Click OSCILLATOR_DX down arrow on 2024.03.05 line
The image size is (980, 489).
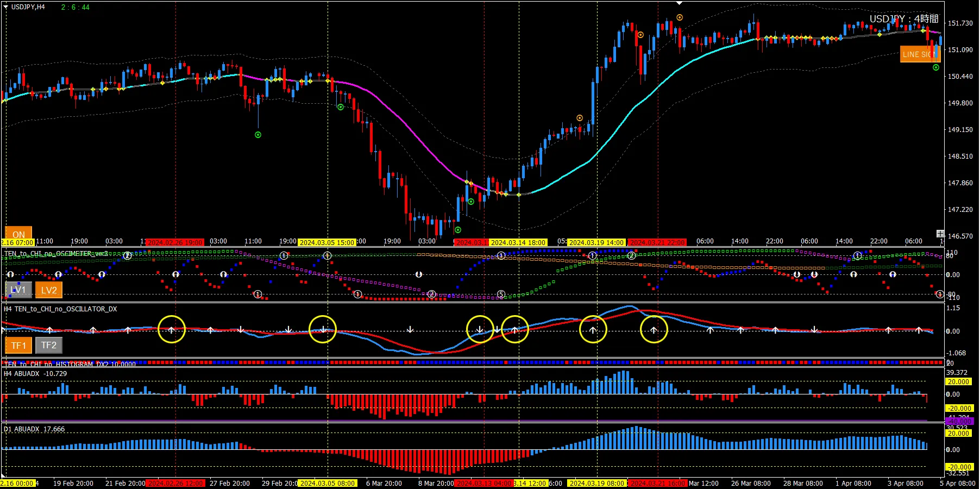click(323, 329)
